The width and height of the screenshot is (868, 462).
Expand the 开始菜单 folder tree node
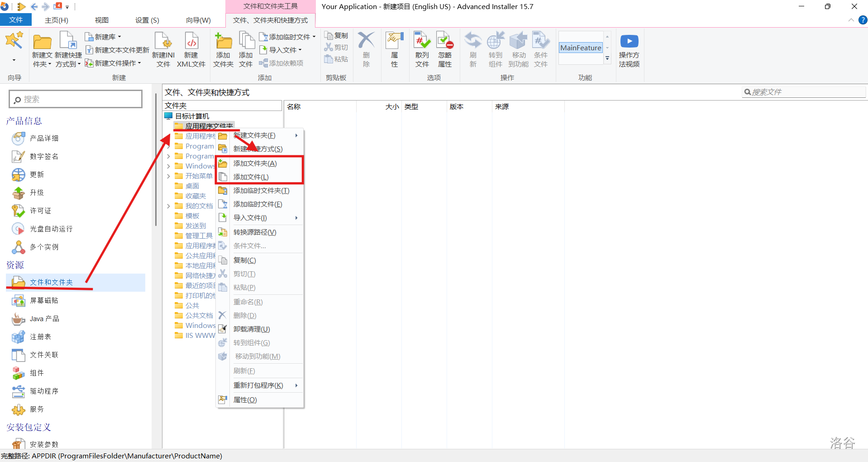[168, 176]
